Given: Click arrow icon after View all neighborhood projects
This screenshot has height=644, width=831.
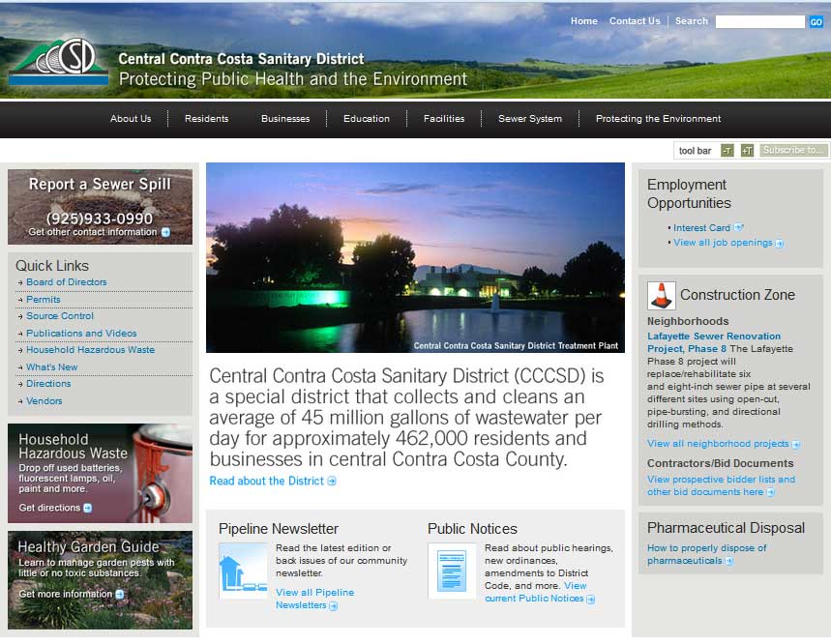Looking at the screenshot, I should tap(796, 445).
